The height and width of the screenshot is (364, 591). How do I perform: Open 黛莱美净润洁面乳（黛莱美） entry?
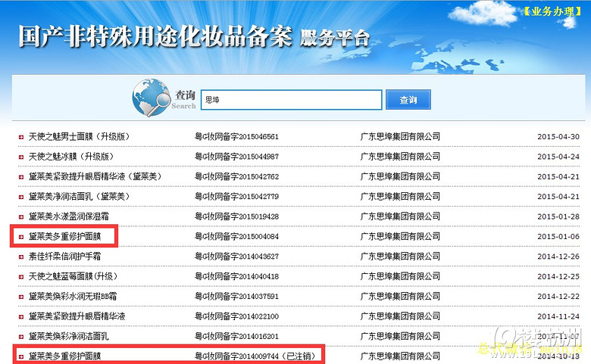79,197
